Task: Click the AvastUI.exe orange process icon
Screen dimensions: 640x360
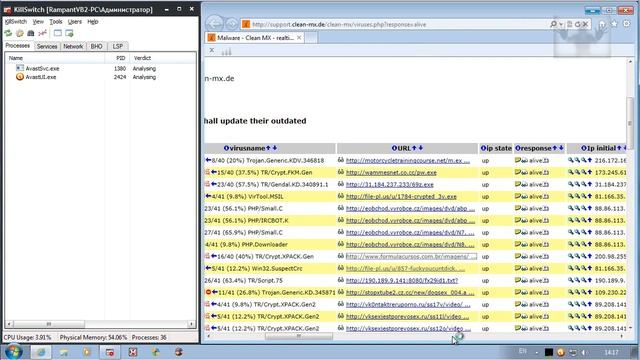Action: pyautogui.click(x=20, y=77)
